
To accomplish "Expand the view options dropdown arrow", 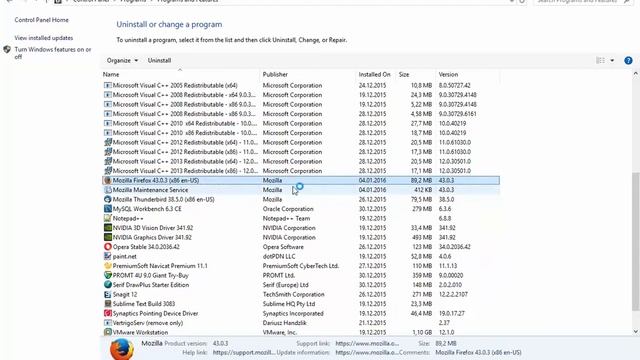I will 612,60.
